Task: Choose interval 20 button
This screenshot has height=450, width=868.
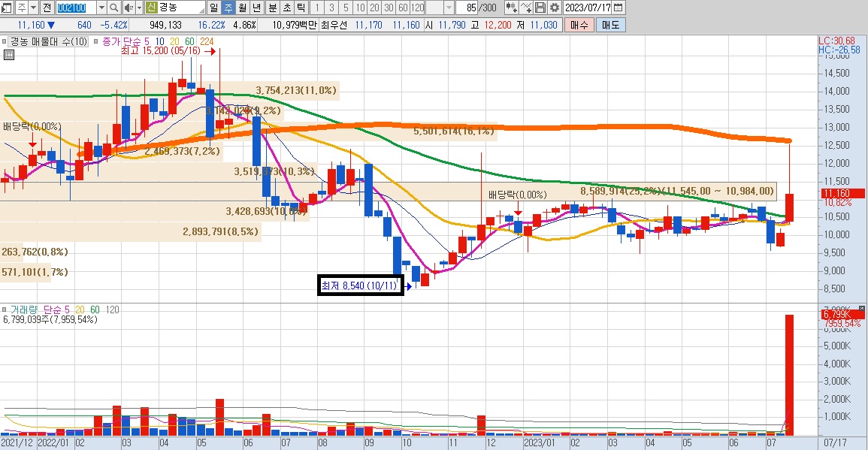Action: 375,8
